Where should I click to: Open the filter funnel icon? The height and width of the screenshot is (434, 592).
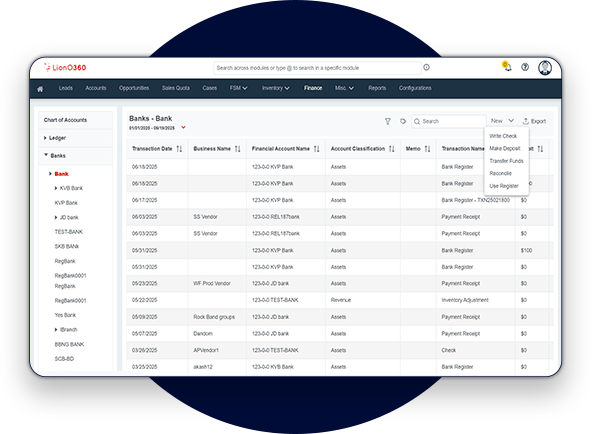pyautogui.click(x=388, y=121)
